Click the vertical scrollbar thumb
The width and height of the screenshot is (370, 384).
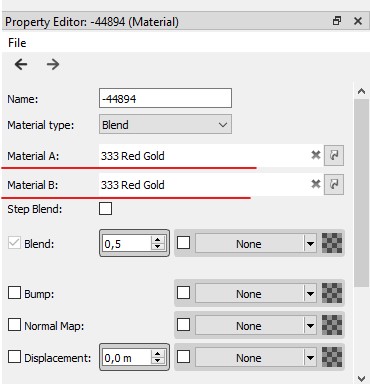pos(361,193)
